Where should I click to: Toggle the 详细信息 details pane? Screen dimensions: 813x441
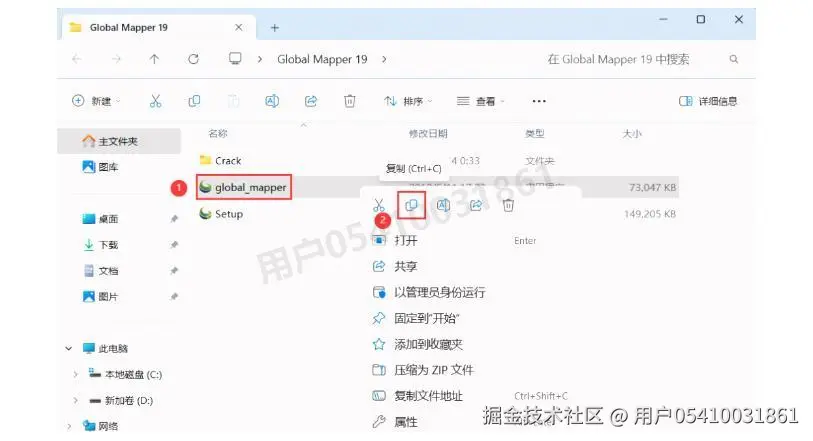708,101
